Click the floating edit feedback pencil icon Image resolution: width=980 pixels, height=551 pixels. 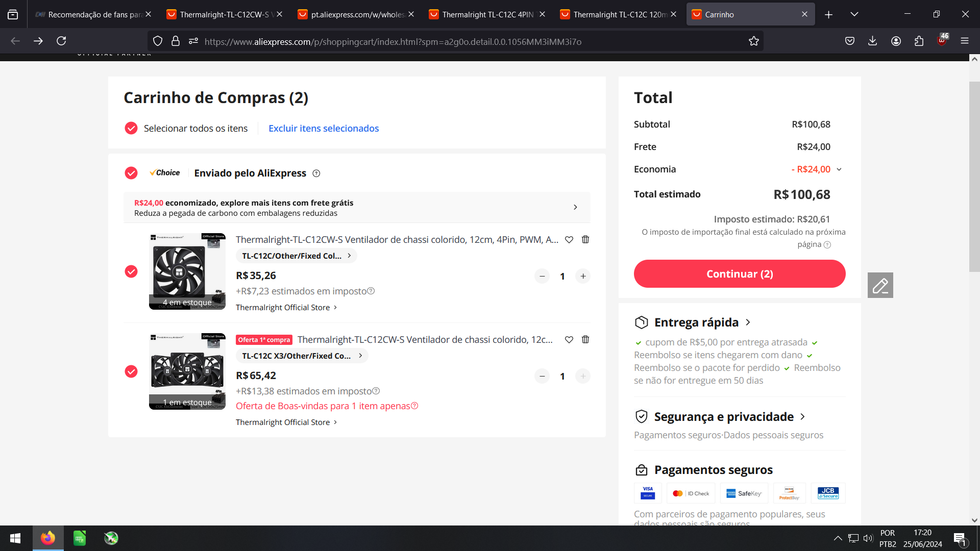click(x=880, y=285)
